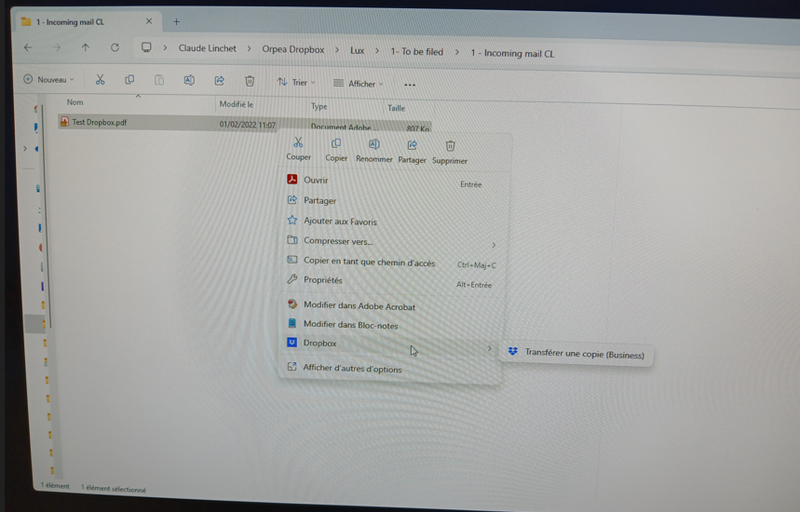This screenshot has width=800, height=512.
Task: Expand the chevron after Orpea Dropbox
Action: click(x=337, y=50)
